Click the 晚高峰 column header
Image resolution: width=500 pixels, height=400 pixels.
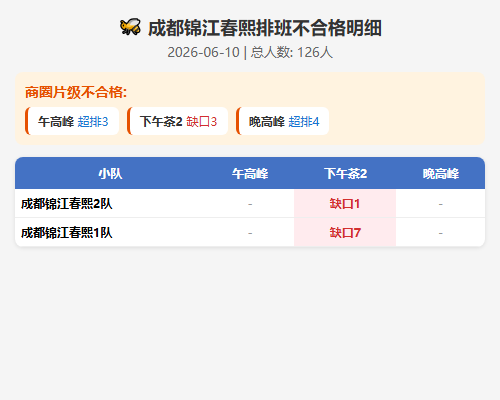441,174
